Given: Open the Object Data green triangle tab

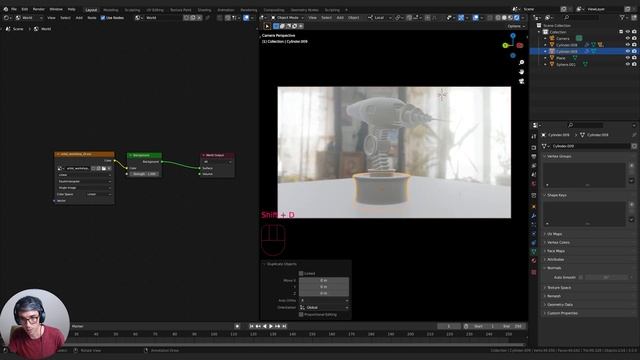Looking at the screenshot, I should [534, 251].
